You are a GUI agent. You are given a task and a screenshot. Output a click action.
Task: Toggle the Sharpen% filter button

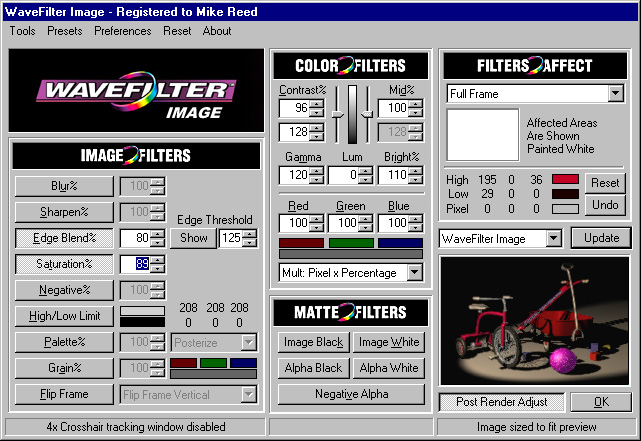coord(64,212)
